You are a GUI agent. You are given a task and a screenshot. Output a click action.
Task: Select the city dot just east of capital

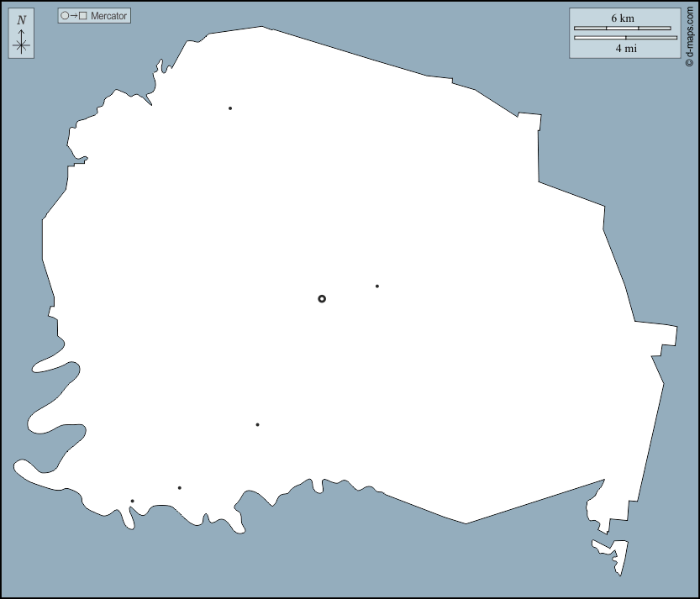pyautogui.click(x=377, y=286)
